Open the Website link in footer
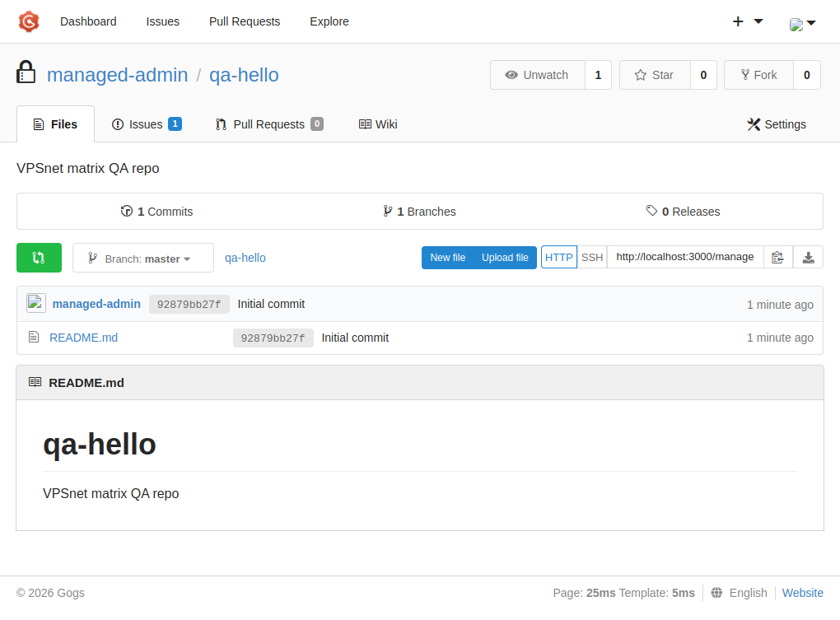 pyautogui.click(x=802, y=593)
